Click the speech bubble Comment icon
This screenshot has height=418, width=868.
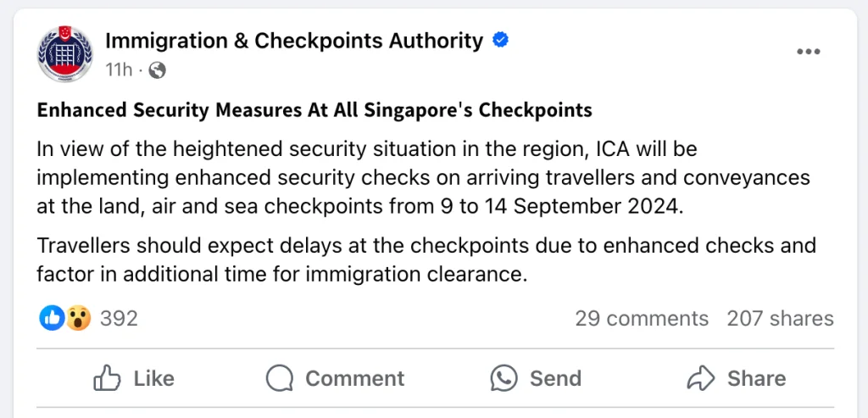coord(280,379)
